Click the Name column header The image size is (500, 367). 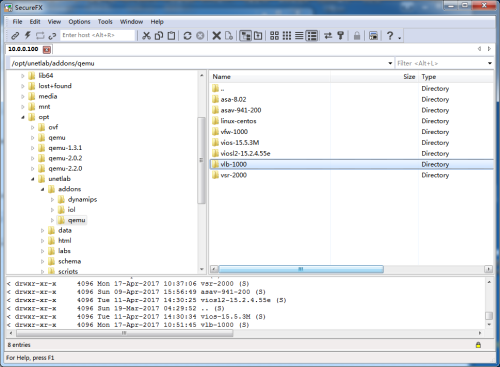click(270, 77)
